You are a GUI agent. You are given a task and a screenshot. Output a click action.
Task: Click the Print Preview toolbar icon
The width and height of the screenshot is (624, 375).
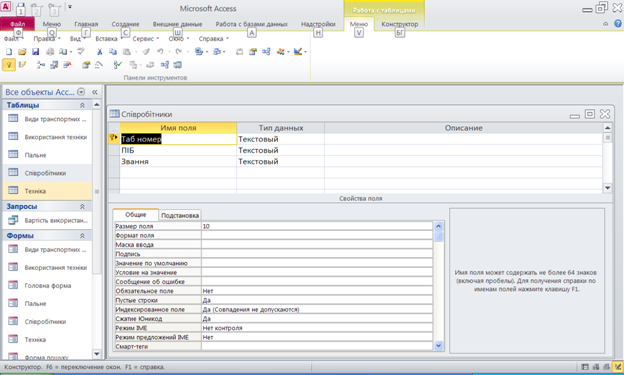coord(63,52)
